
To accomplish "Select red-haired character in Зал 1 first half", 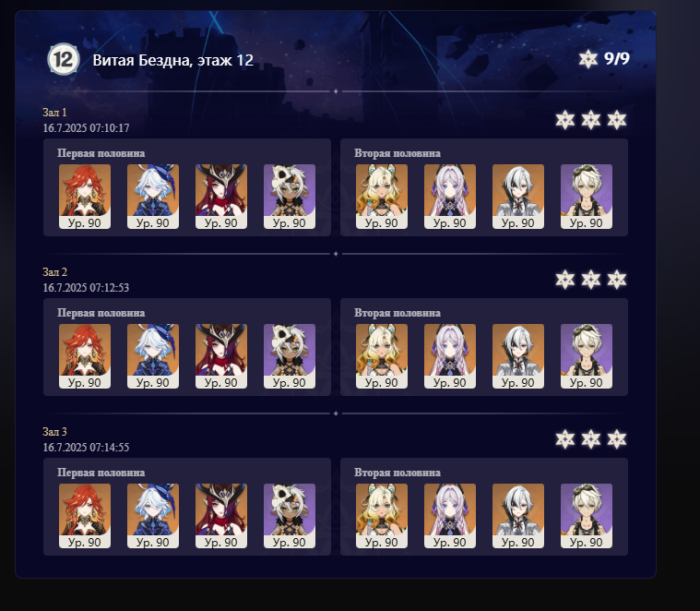I will [x=85, y=197].
